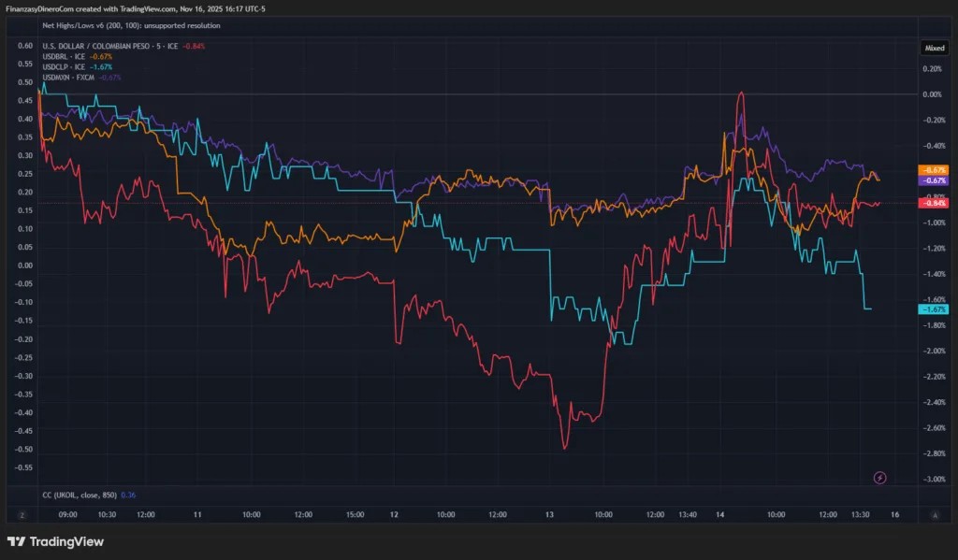Click the 0.00% level on right scale

click(932, 94)
